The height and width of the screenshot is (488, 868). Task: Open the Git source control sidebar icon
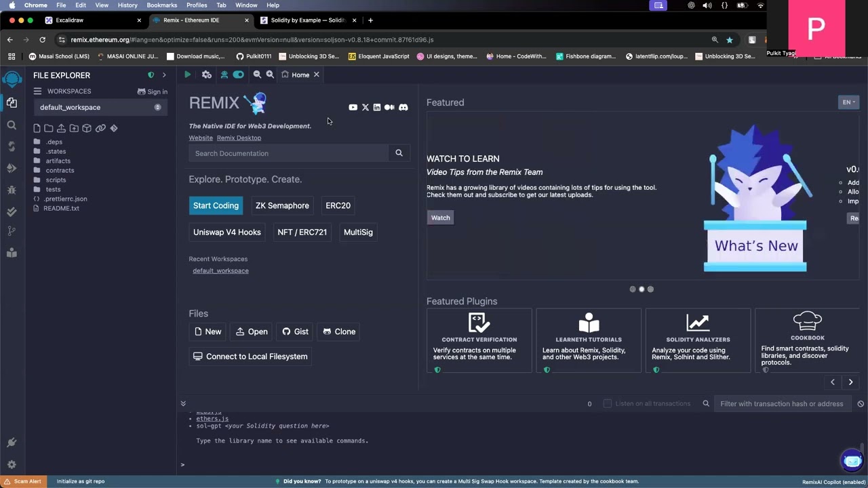[12, 231]
